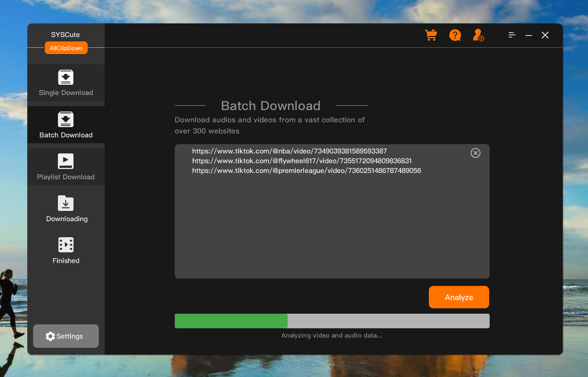The image size is (588, 377).
Task: Switch to Single Download tab
Action: (66, 83)
